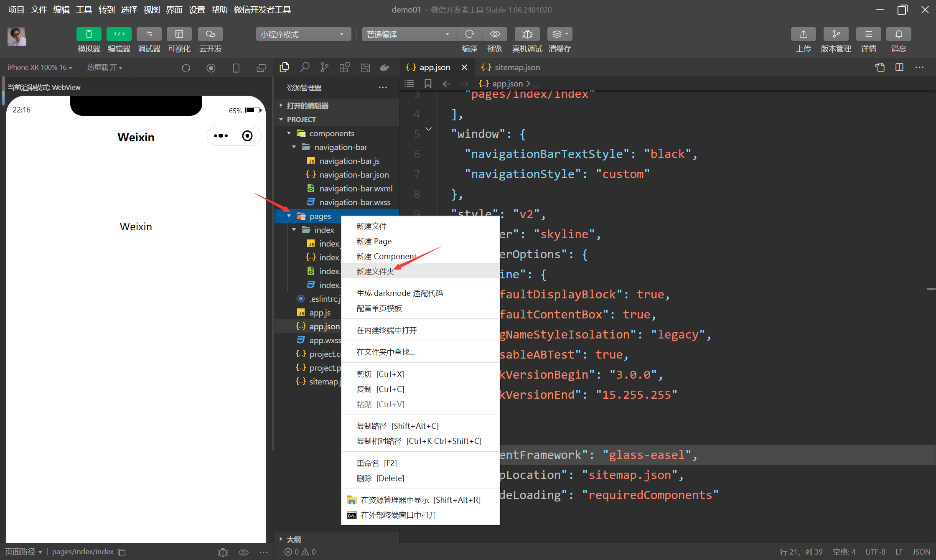
Task: Click the real-device debug bug icon
Action: (x=527, y=34)
